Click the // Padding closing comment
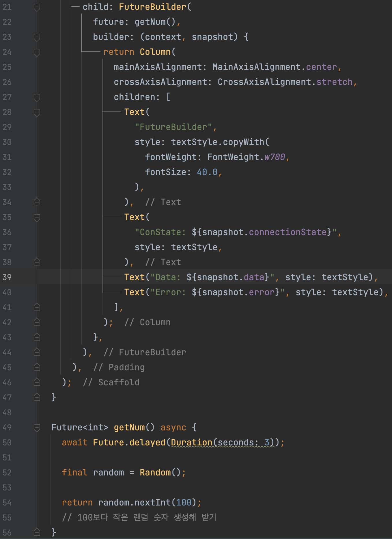This screenshot has height=539, width=392. (x=119, y=367)
